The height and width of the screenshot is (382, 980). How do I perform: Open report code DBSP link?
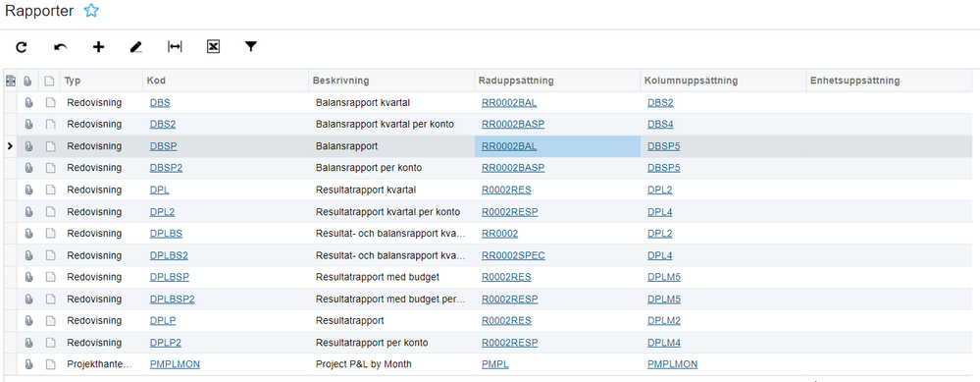pyautogui.click(x=163, y=146)
